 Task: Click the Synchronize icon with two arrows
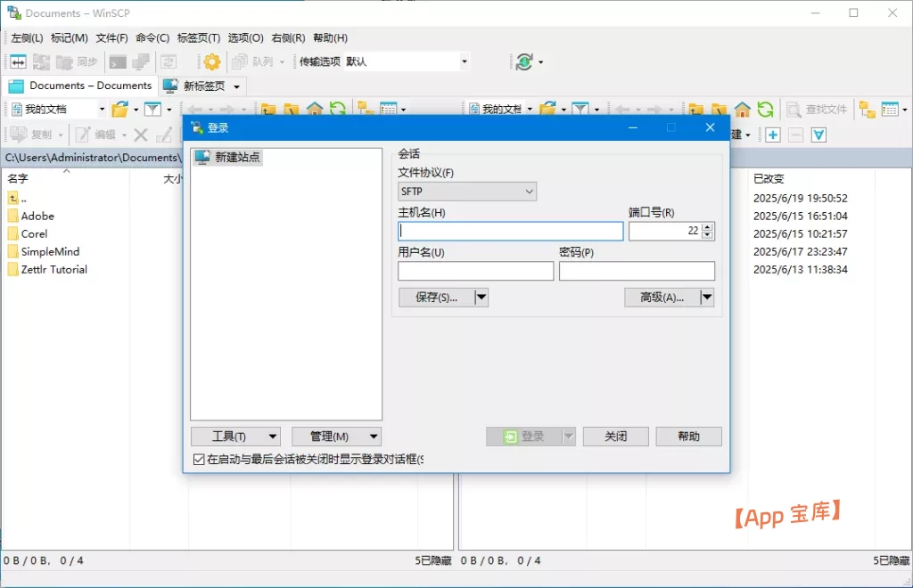[41, 61]
